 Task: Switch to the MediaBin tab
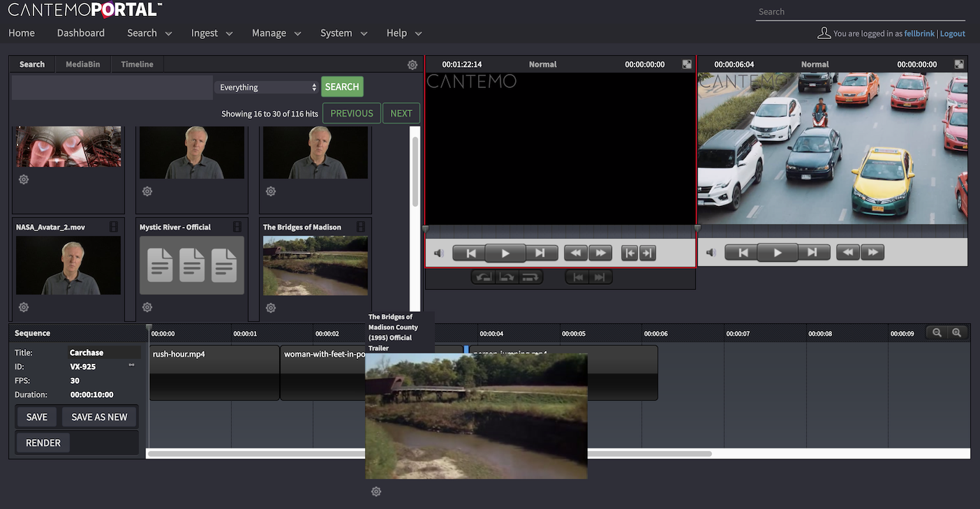pyautogui.click(x=83, y=64)
